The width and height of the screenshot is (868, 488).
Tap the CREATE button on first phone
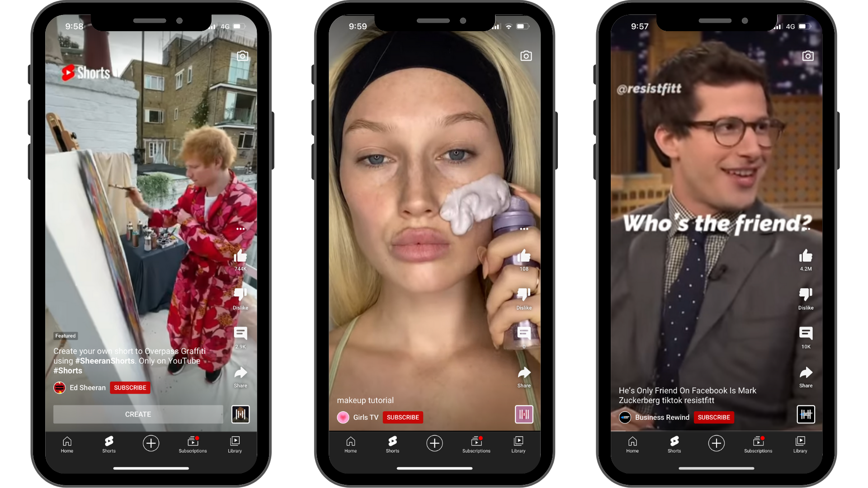(x=137, y=414)
